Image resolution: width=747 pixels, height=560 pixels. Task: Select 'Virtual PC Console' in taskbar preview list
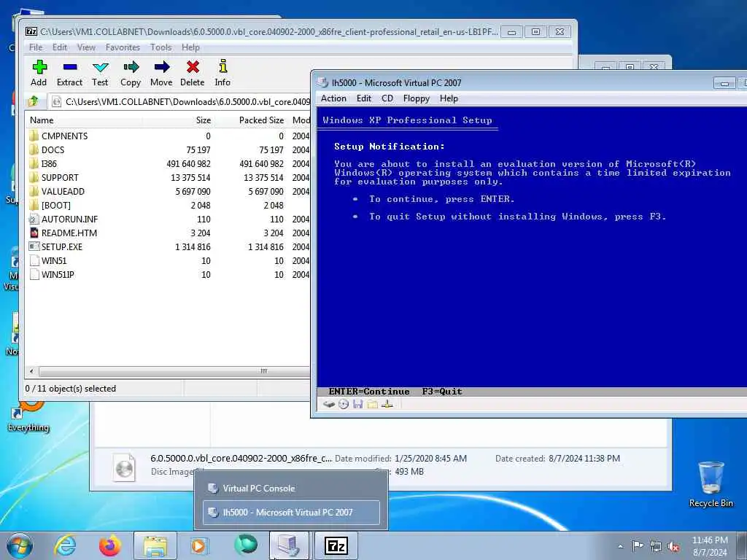[291, 488]
